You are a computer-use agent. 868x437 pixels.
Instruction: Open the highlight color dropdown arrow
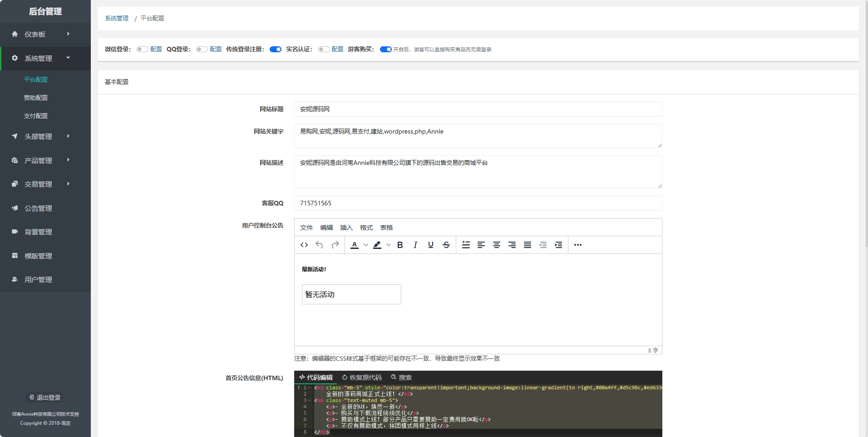(x=389, y=245)
